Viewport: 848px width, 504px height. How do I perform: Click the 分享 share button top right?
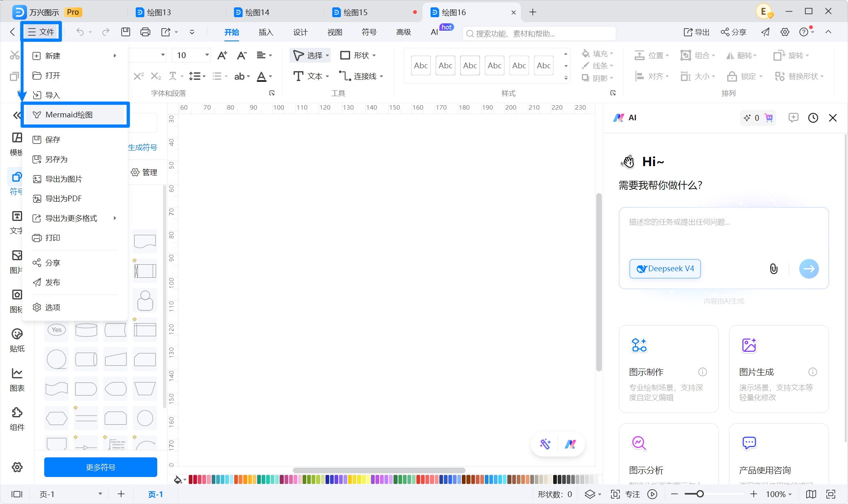tap(733, 32)
